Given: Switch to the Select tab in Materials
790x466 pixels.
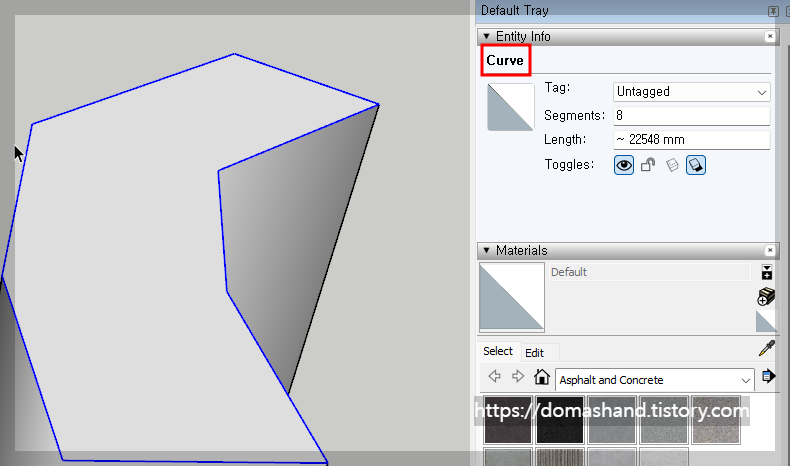Looking at the screenshot, I should coord(498,351).
